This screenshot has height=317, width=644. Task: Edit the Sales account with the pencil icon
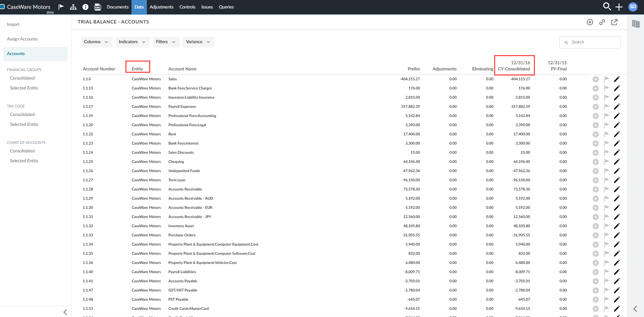coord(617,79)
